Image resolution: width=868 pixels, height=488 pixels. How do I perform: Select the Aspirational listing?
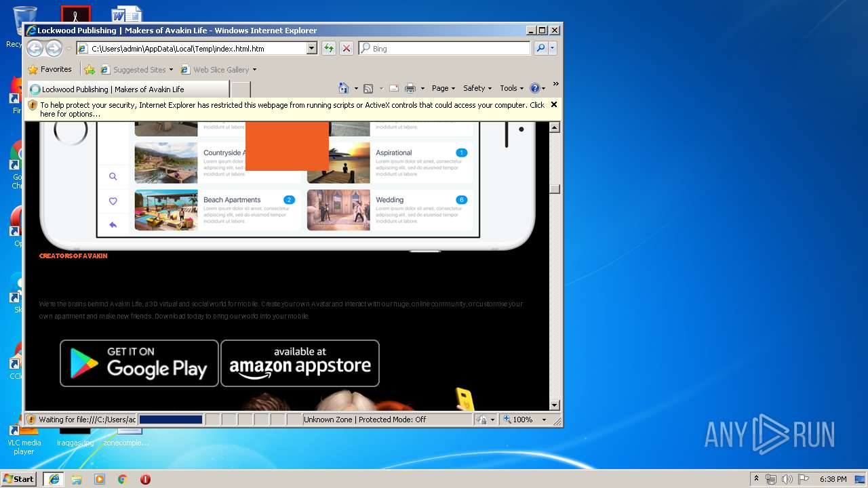390,163
